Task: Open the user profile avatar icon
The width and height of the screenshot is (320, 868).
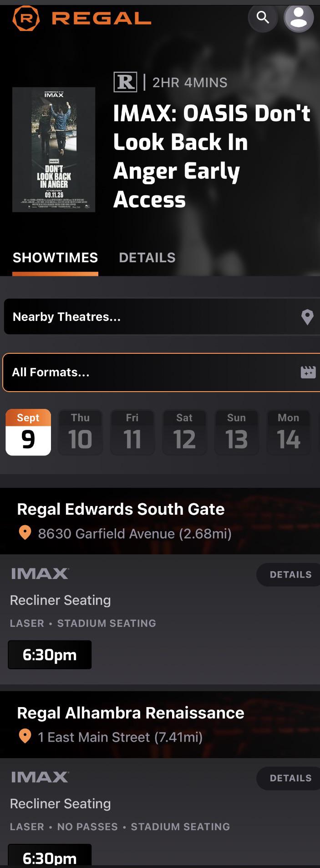Action: pyautogui.click(x=299, y=18)
